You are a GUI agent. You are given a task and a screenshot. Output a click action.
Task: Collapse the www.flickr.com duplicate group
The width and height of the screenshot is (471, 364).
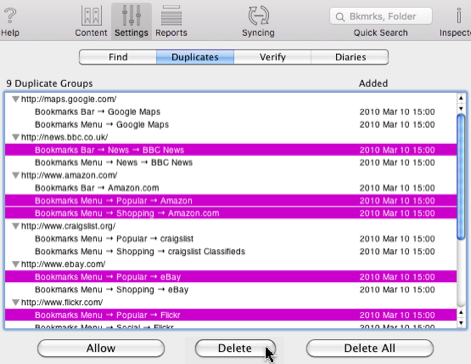(15, 302)
